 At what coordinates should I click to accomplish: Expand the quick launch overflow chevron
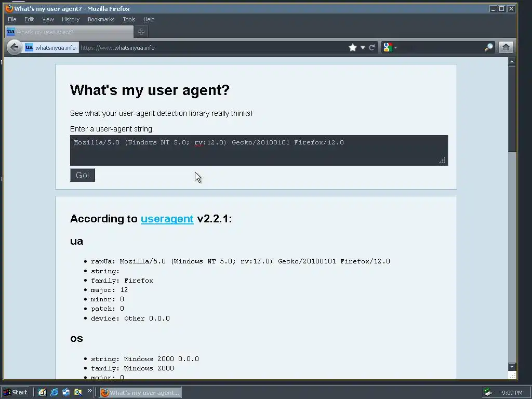(89, 391)
